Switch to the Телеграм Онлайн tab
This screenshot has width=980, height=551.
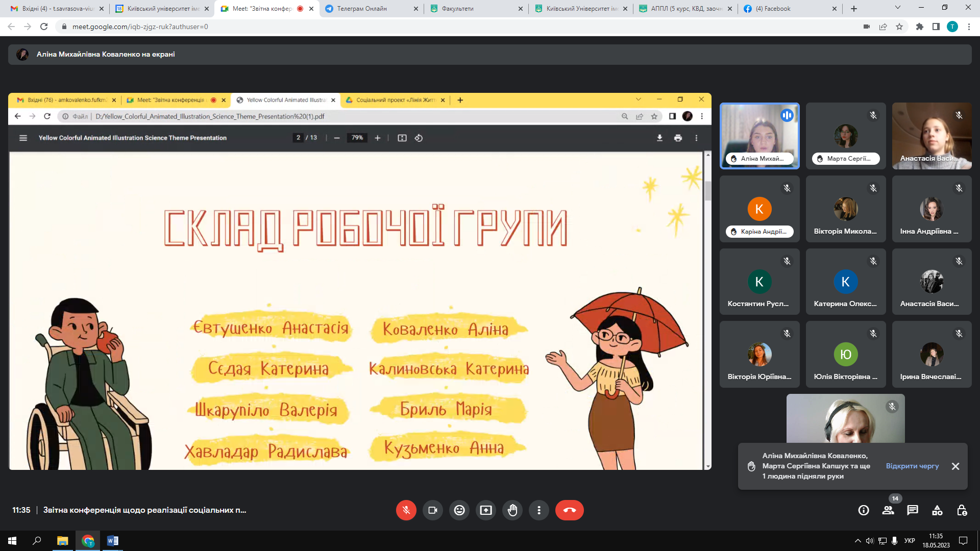362,9
